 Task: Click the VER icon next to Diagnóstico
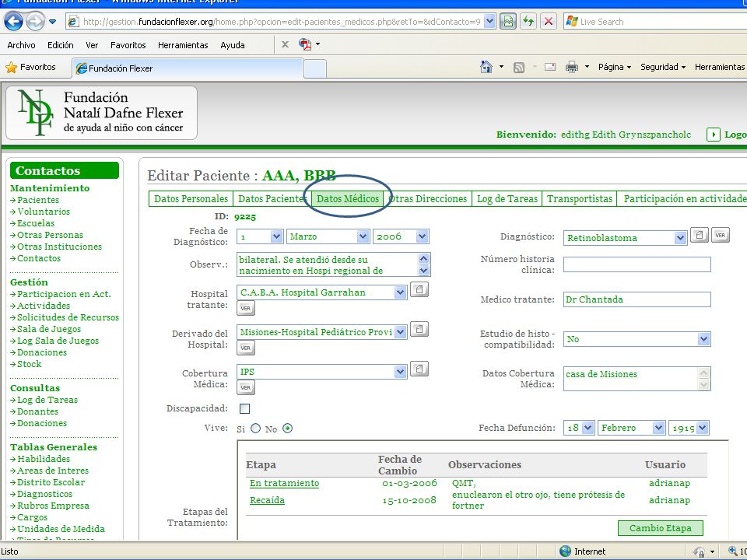pos(721,235)
